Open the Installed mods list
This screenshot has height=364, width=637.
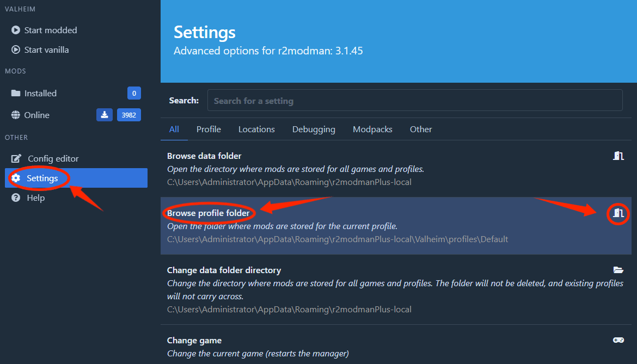(40, 94)
